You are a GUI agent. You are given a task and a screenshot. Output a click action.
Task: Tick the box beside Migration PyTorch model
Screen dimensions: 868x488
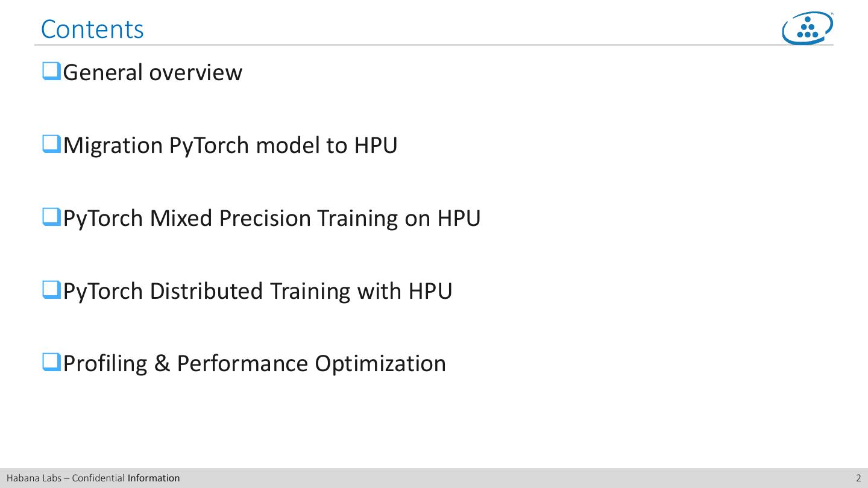pos(51,145)
